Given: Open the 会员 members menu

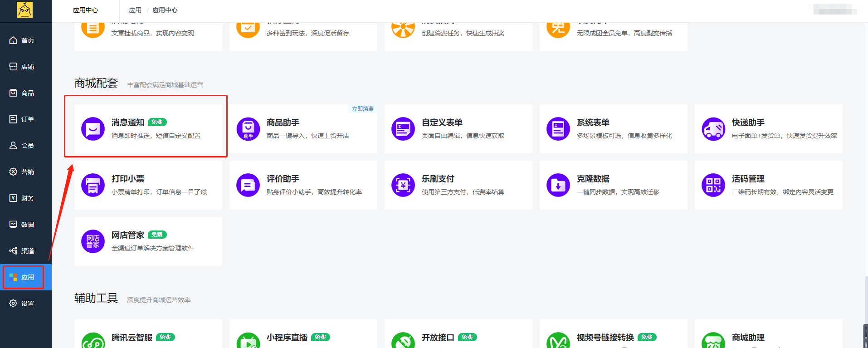Looking at the screenshot, I should 26,146.
